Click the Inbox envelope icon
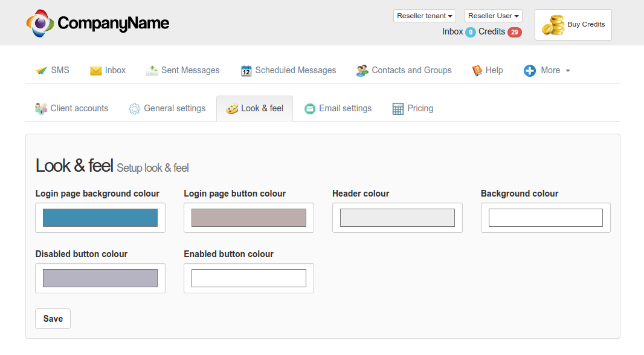 click(96, 71)
